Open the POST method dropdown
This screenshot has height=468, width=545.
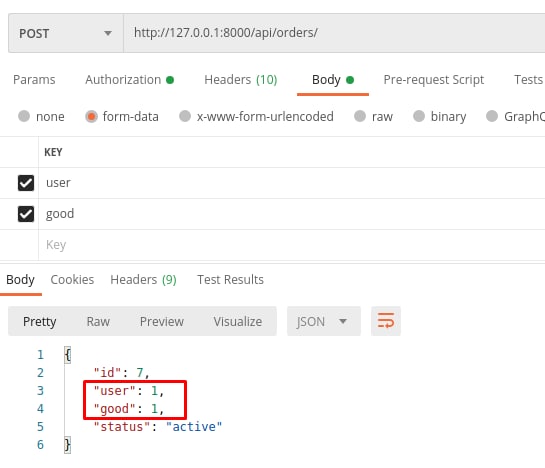click(66, 33)
